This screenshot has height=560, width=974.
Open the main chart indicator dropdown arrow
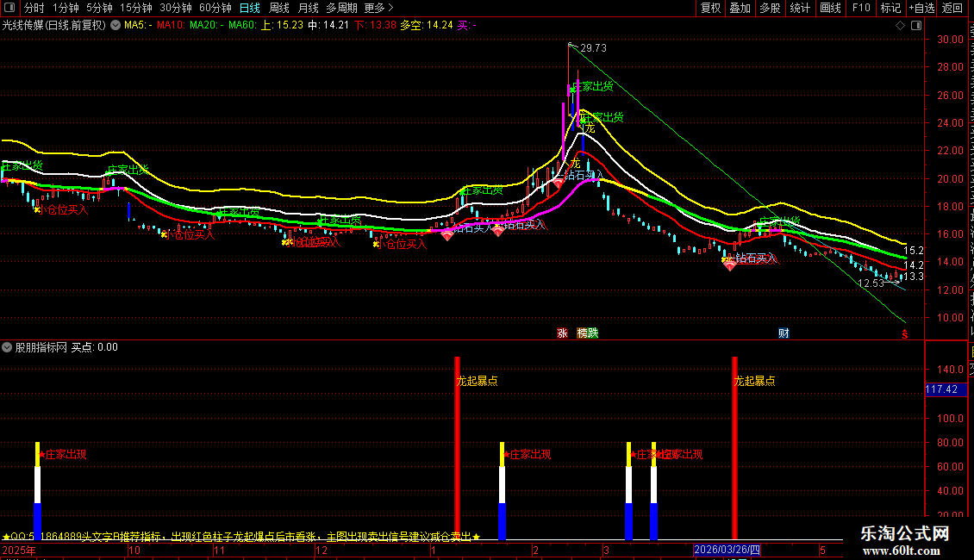pos(116,26)
